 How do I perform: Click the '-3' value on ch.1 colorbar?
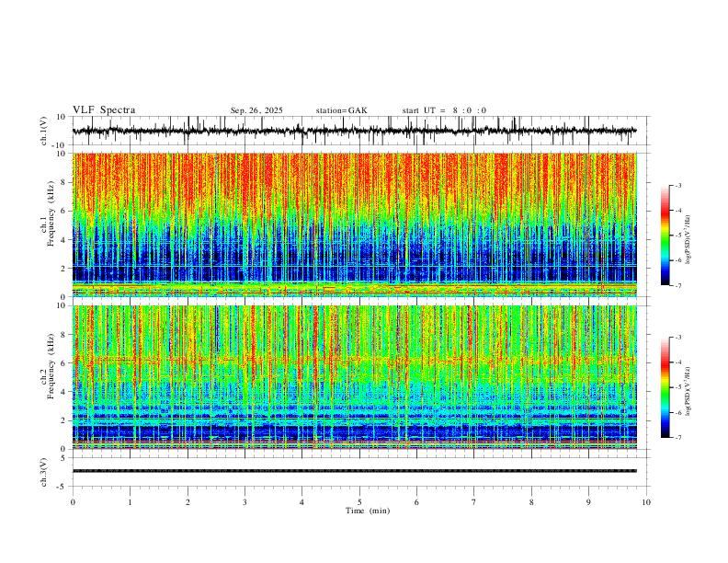(x=678, y=185)
